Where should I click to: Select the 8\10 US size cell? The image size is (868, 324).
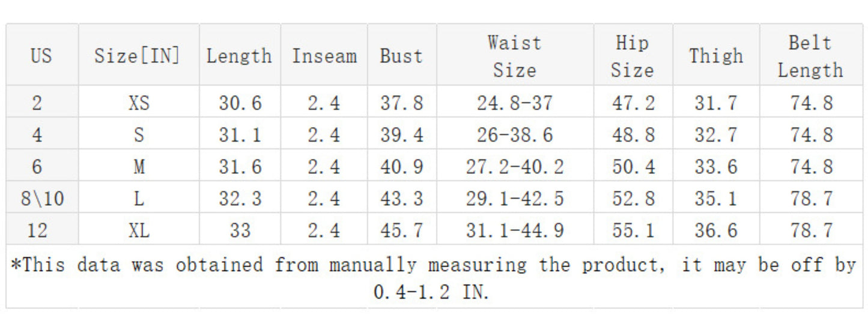click(42, 199)
